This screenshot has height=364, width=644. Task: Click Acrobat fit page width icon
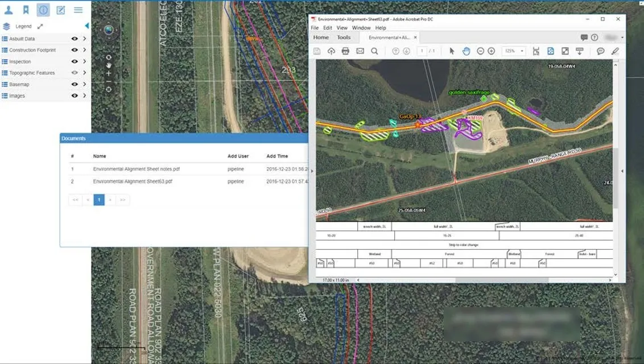pyautogui.click(x=536, y=51)
